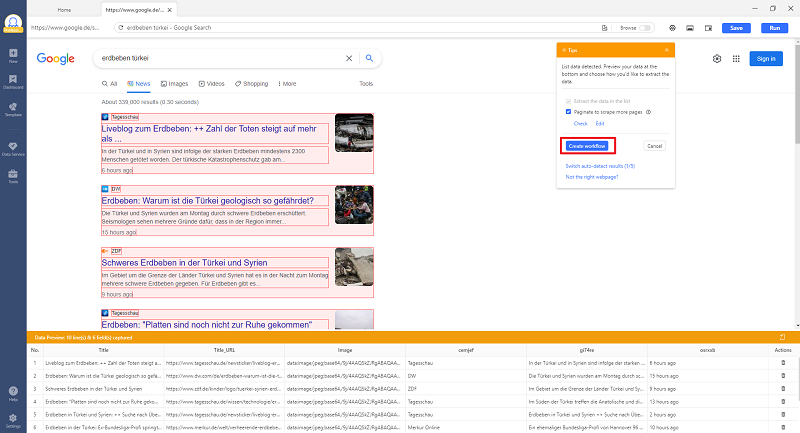Collapse the Tips panel
This screenshot has height=433, width=800.
coord(666,50)
